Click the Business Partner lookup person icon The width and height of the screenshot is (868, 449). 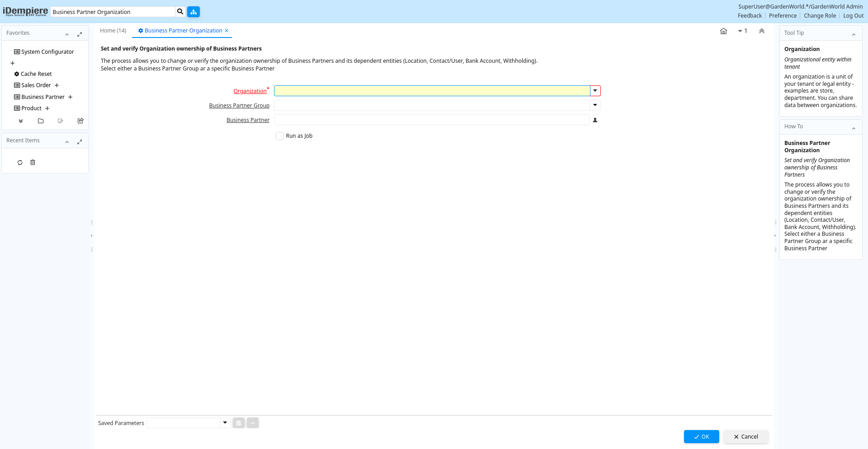click(x=595, y=120)
